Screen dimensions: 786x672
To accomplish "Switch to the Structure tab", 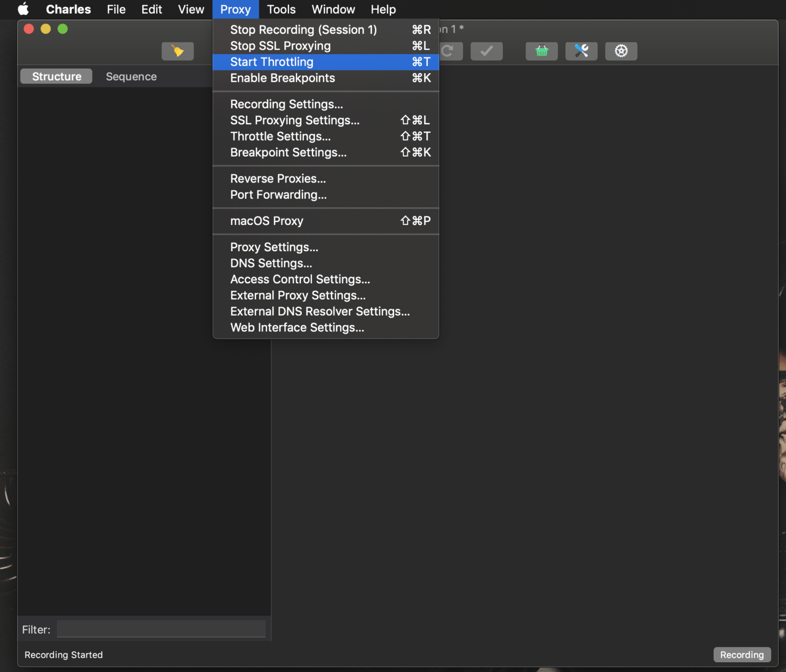I will pyautogui.click(x=56, y=77).
